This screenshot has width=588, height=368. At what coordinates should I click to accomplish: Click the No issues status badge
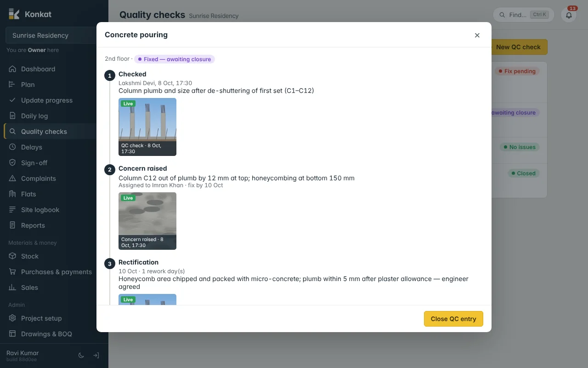click(x=520, y=147)
